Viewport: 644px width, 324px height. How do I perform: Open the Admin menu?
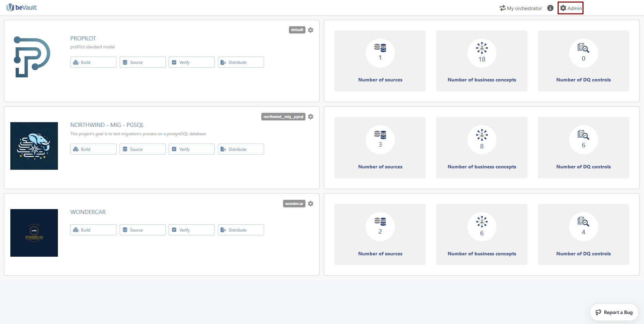coord(571,8)
